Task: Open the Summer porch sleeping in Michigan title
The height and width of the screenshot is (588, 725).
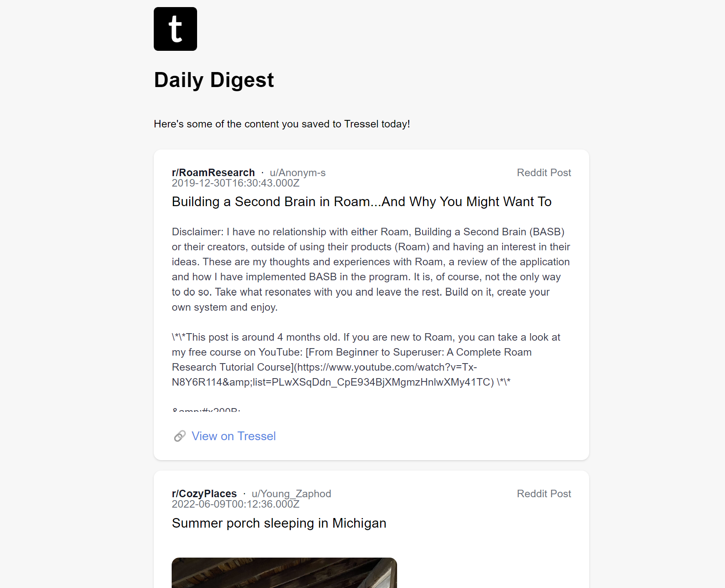Action: coord(279,523)
